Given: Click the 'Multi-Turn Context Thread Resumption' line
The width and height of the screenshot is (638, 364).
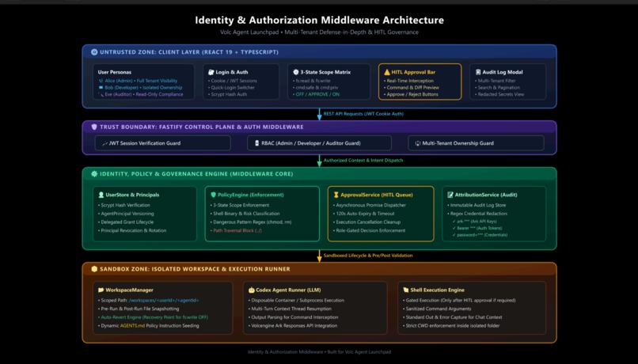Looking at the screenshot, I should click(x=291, y=309).
